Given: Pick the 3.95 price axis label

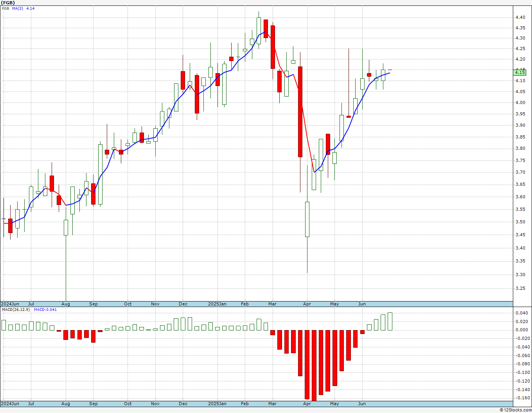Looking at the screenshot, I should tap(520, 114).
